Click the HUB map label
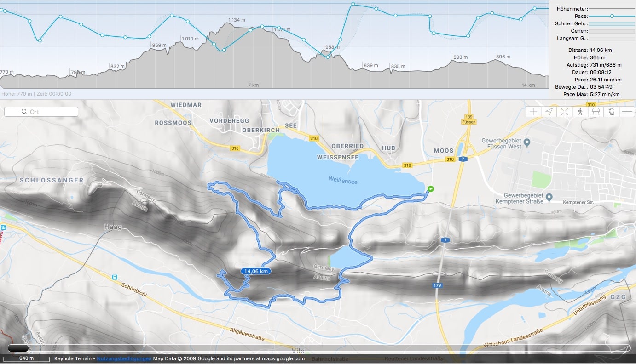Screen dimensions: 636x364 (388, 148)
